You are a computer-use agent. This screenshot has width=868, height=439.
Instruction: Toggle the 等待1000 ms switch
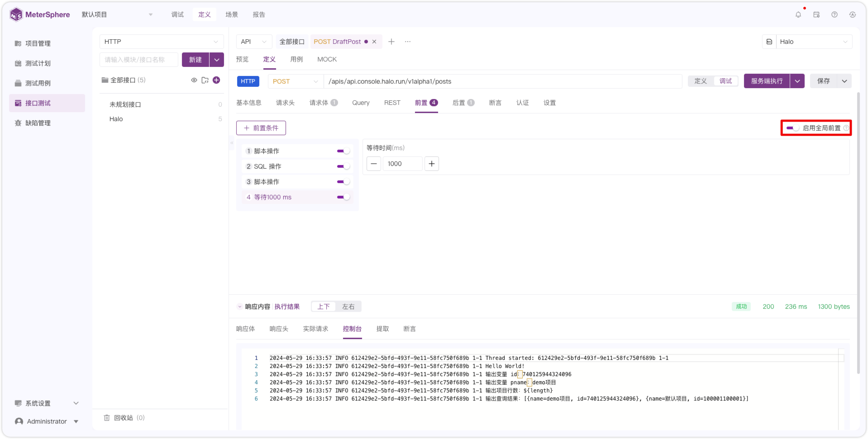coord(343,197)
